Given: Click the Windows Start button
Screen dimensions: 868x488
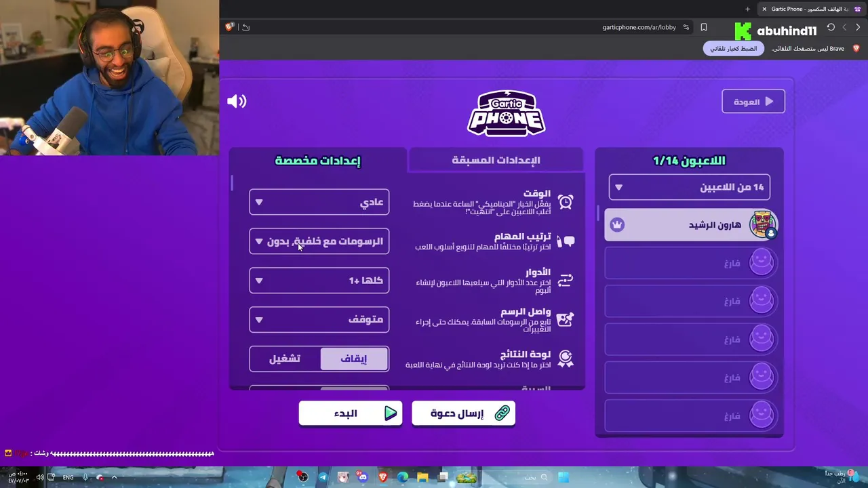Looking at the screenshot, I should 564,477.
